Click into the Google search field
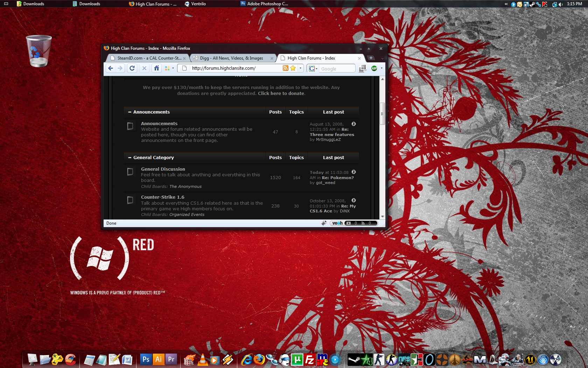 pyautogui.click(x=336, y=69)
